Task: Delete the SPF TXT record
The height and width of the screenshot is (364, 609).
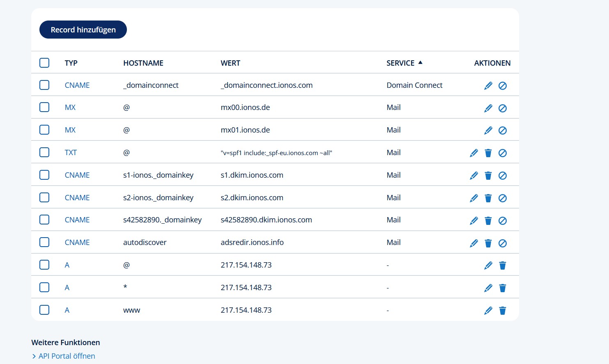Action: pyautogui.click(x=488, y=153)
